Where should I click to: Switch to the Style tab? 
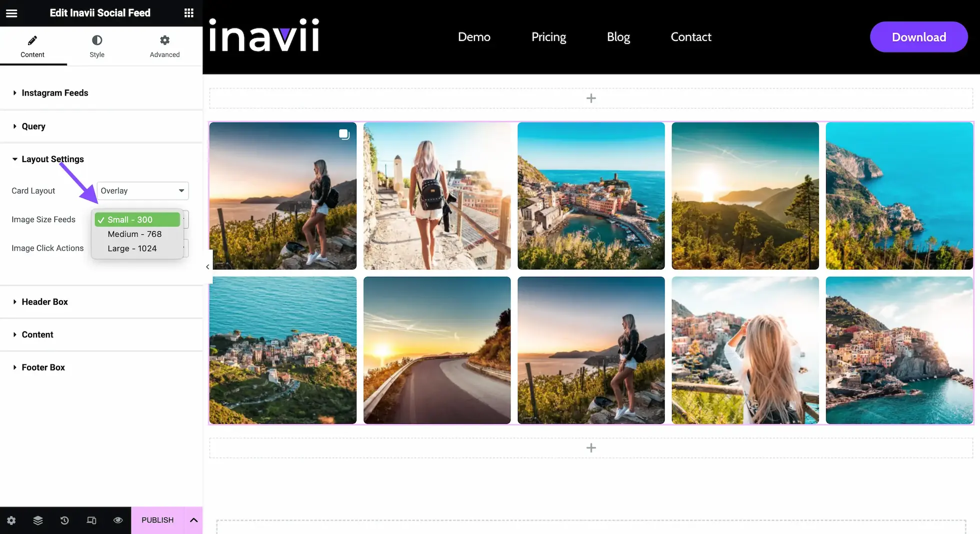click(97, 46)
